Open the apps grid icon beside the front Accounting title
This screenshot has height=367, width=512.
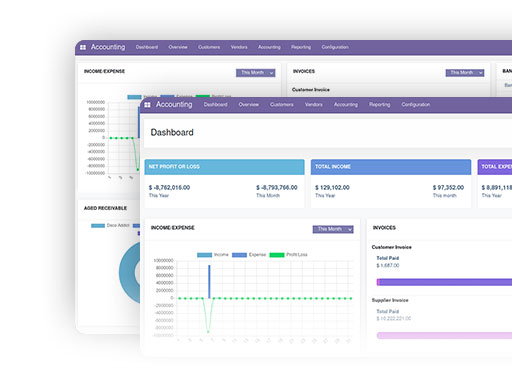pos(147,105)
